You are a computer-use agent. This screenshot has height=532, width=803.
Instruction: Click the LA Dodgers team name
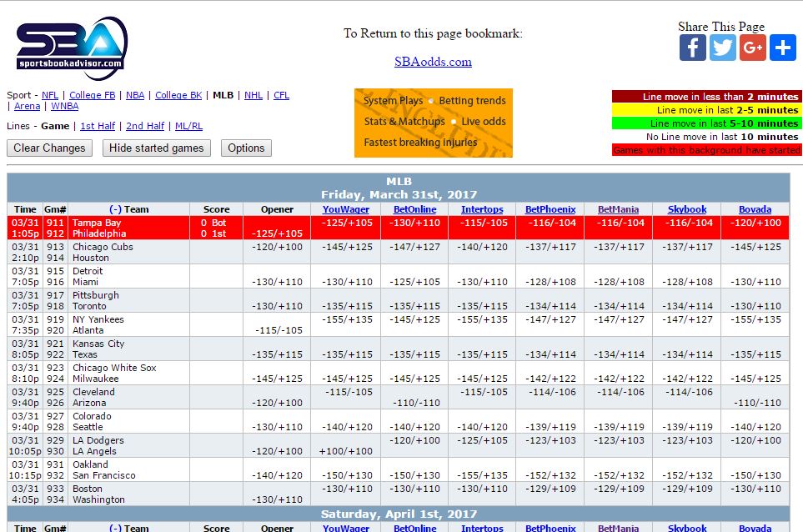[x=98, y=440]
